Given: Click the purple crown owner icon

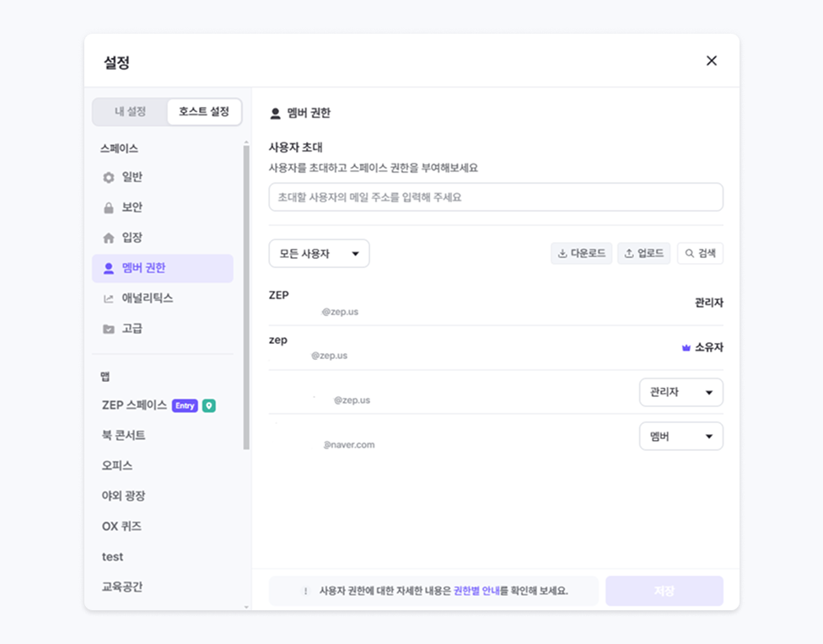Looking at the screenshot, I should 686,347.
